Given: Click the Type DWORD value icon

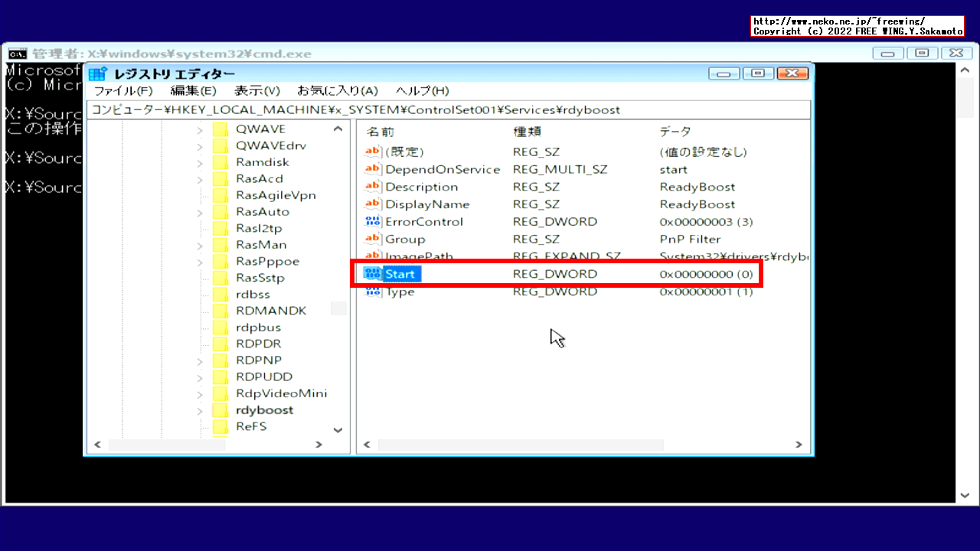Looking at the screenshot, I should pyautogui.click(x=373, y=291).
